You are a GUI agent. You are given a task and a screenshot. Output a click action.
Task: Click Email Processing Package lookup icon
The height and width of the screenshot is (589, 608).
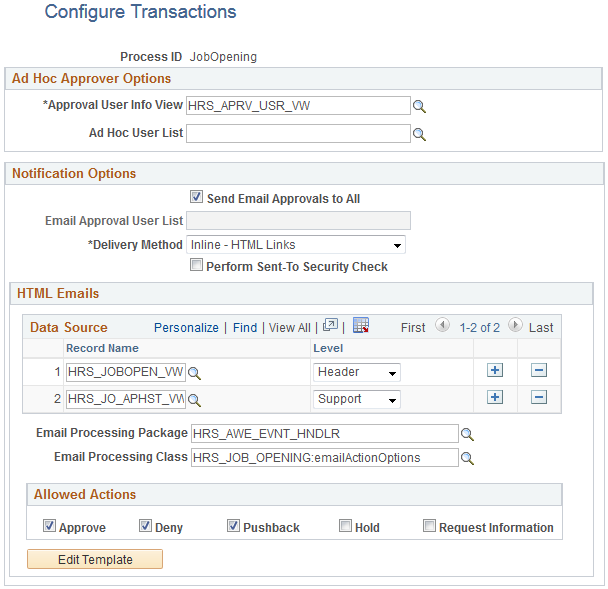pos(466,434)
